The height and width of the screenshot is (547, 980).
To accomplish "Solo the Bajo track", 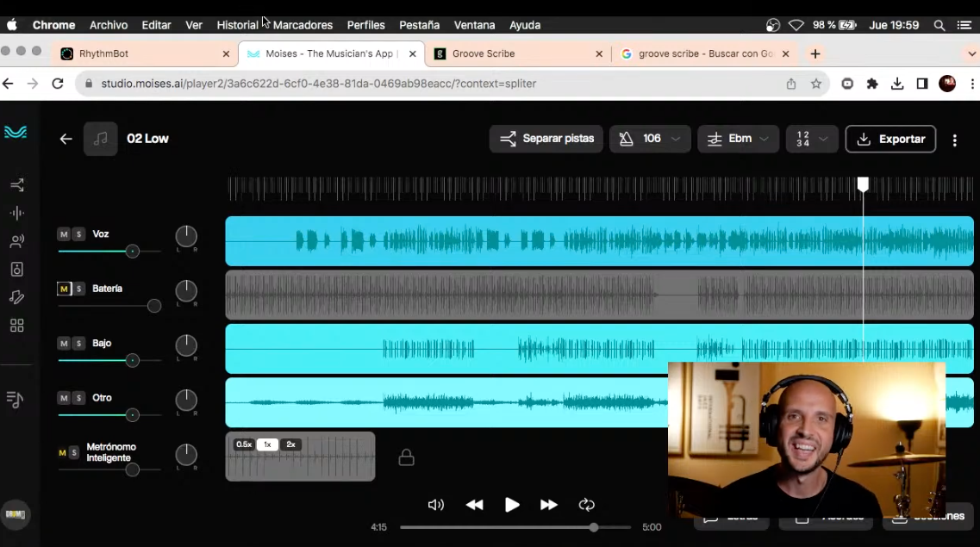I will [78, 344].
